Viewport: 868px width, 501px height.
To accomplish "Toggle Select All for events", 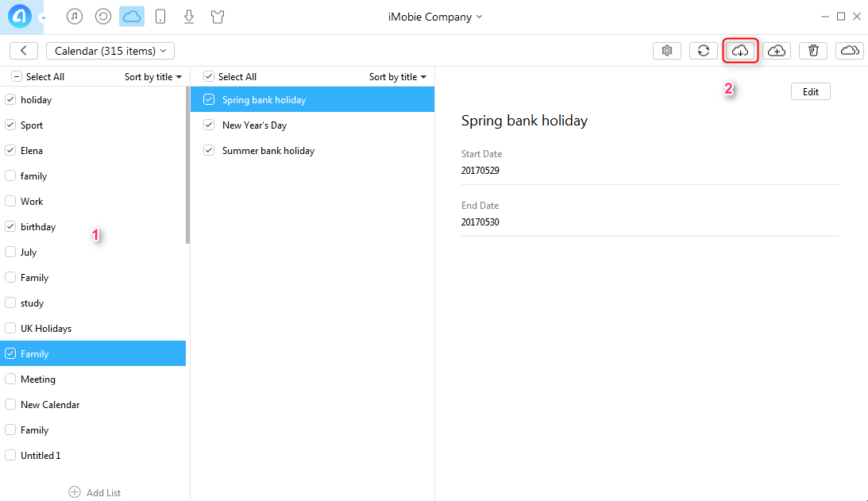I will pyautogui.click(x=209, y=77).
